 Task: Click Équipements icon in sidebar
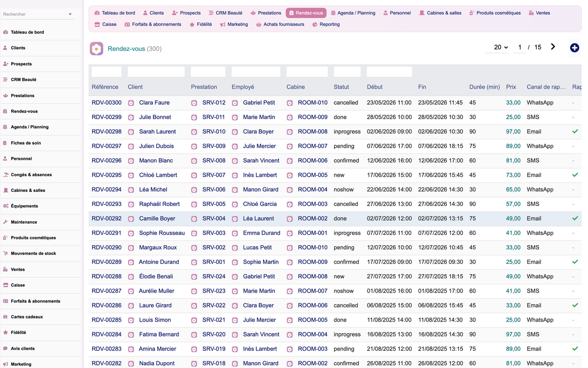point(5,206)
